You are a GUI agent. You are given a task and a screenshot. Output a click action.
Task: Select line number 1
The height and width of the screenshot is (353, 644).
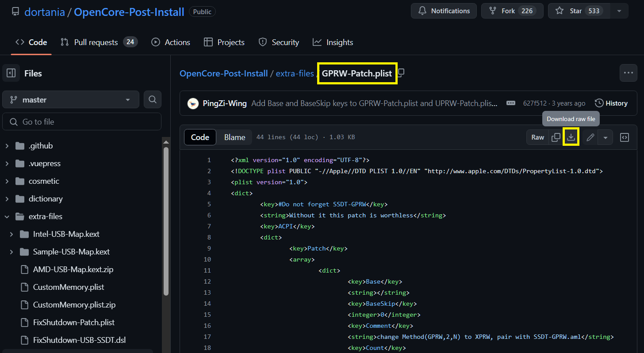(209, 160)
